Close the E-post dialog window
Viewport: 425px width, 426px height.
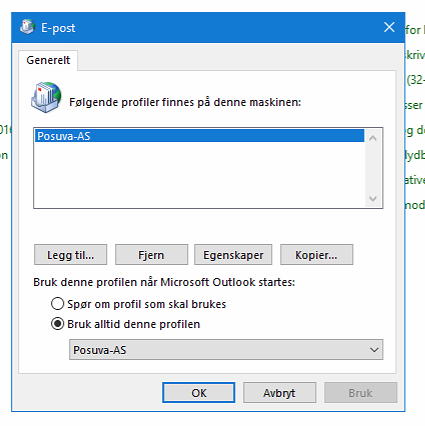pyautogui.click(x=389, y=27)
